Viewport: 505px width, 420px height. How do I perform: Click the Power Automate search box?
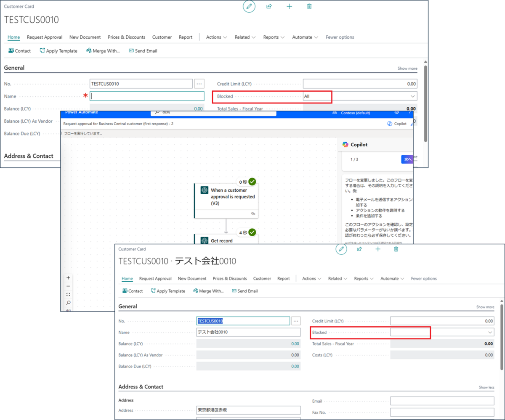tap(213, 112)
